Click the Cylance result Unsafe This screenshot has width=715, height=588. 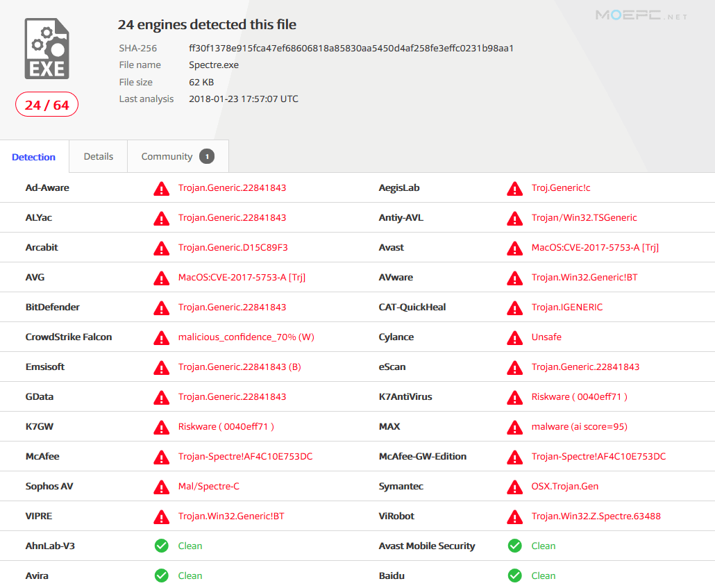(546, 337)
